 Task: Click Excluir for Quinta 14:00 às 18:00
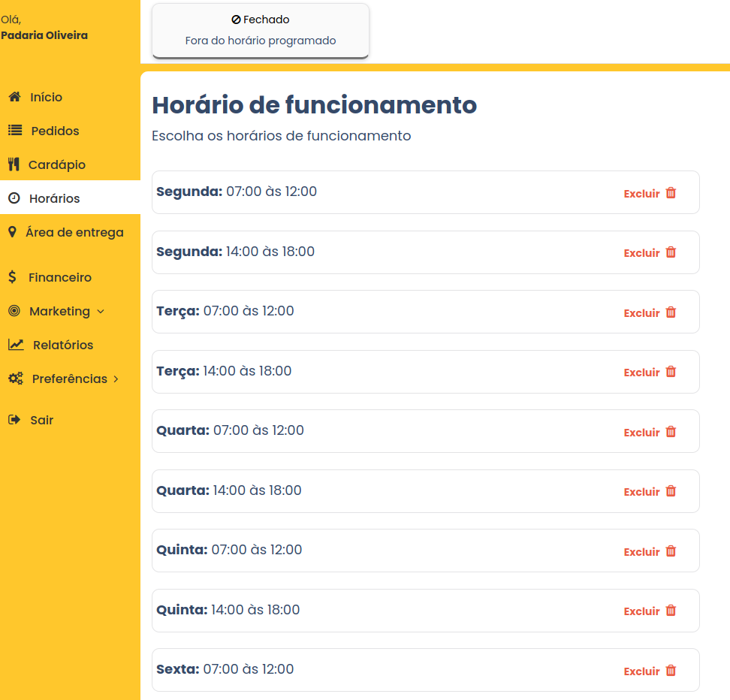click(x=642, y=611)
